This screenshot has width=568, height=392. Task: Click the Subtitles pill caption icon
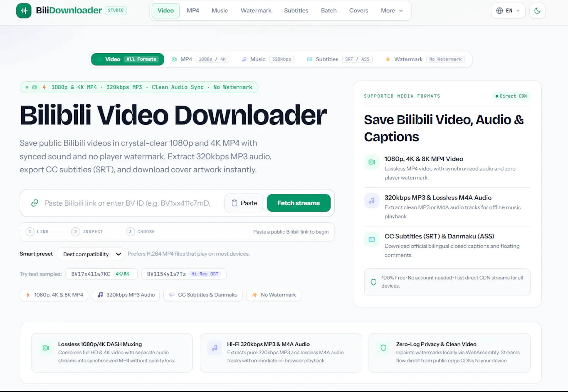[x=310, y=59]
